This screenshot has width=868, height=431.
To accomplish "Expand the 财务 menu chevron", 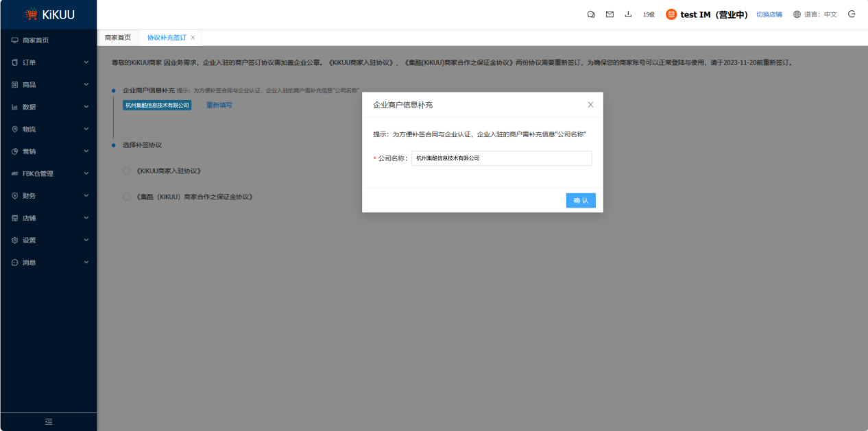I will 86,196.
